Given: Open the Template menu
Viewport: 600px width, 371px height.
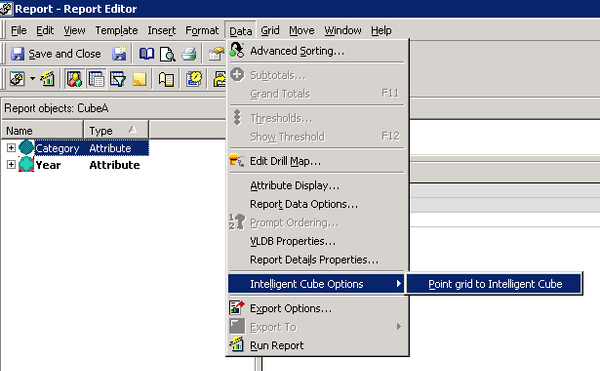Looking at the screenshot, I should tap(116, 30).
